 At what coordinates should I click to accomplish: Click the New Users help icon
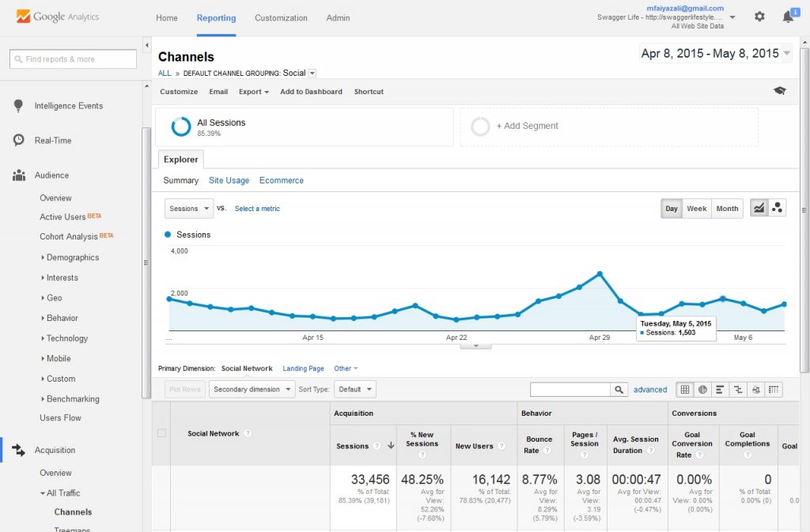pos(501,446)
